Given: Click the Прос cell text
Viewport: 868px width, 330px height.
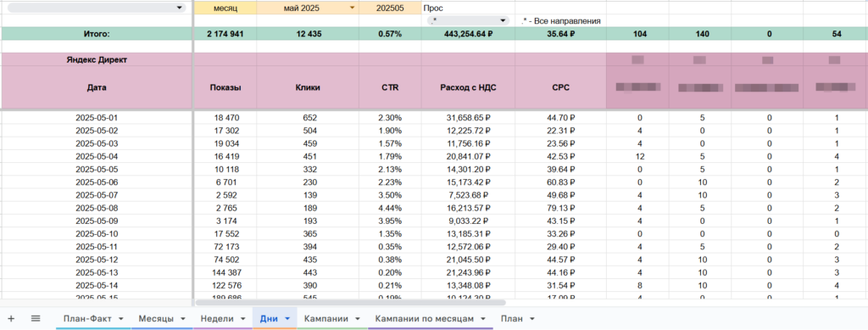Looking at the screenshot, I should 433,8.
